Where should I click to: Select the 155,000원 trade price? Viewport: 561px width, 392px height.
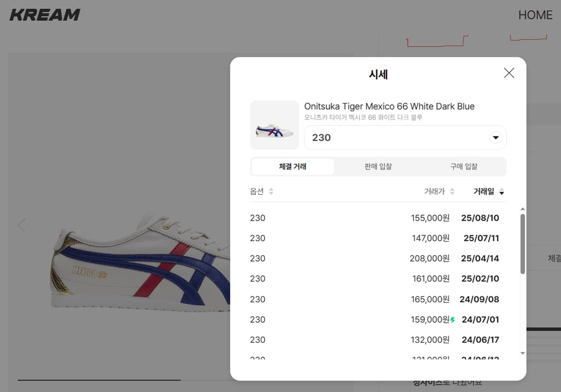[x=430, y=218]
